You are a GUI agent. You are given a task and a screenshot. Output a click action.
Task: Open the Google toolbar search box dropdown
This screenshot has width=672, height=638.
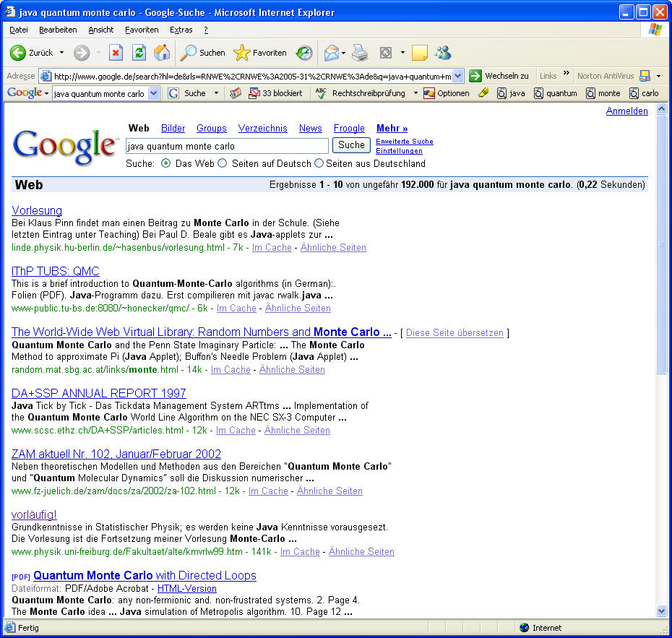coord(153,93)
